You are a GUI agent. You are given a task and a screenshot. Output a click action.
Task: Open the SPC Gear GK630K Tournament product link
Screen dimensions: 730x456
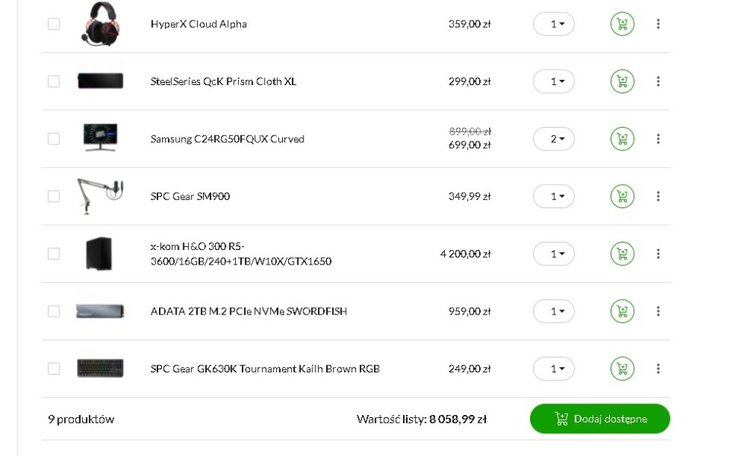[265, 369]
